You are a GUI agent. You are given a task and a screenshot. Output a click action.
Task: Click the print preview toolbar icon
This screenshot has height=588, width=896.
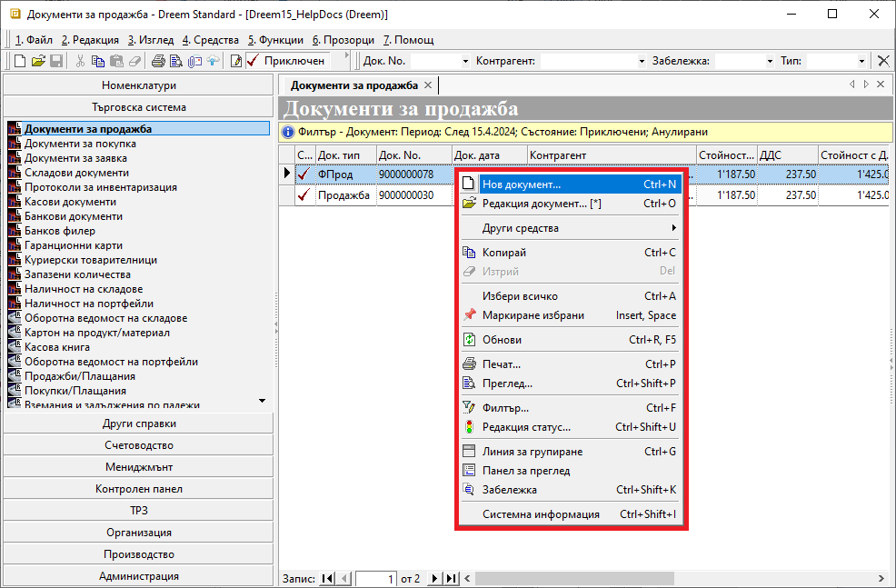click(x=176, y=61)
